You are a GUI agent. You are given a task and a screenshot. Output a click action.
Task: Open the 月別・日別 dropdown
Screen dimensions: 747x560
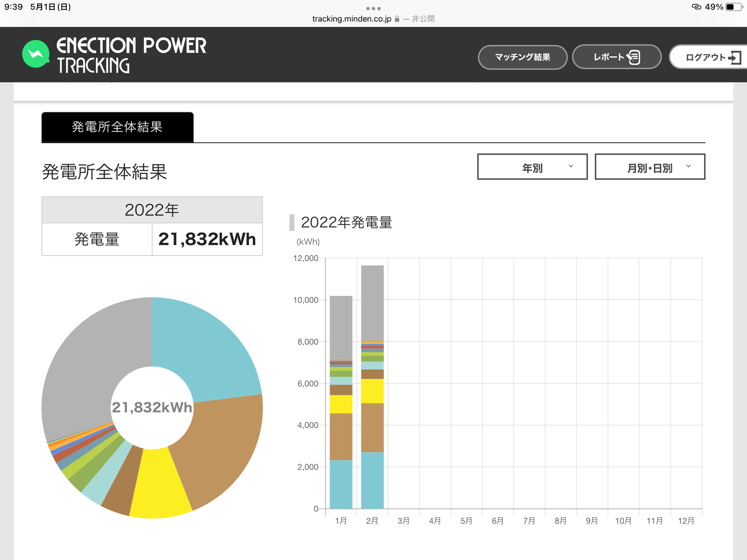[650, 167]
